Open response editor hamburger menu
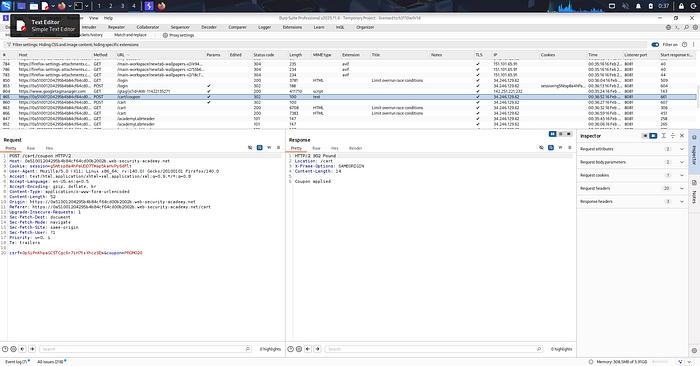 [x=570, y=148]
